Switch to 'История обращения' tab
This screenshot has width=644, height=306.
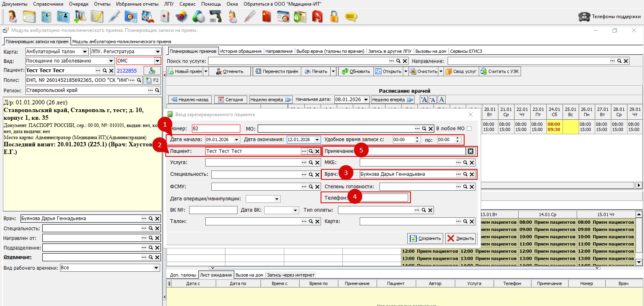[x=240, y=51]
